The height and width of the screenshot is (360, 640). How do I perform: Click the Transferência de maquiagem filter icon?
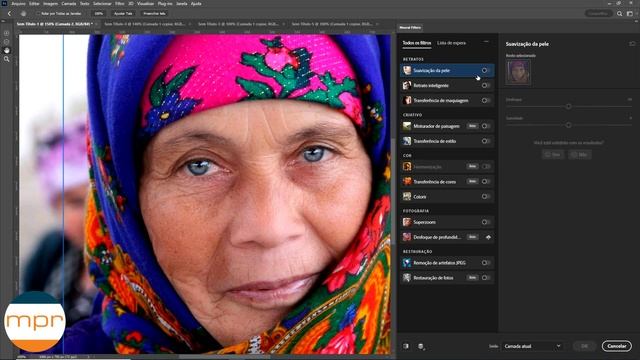[407, 100]
